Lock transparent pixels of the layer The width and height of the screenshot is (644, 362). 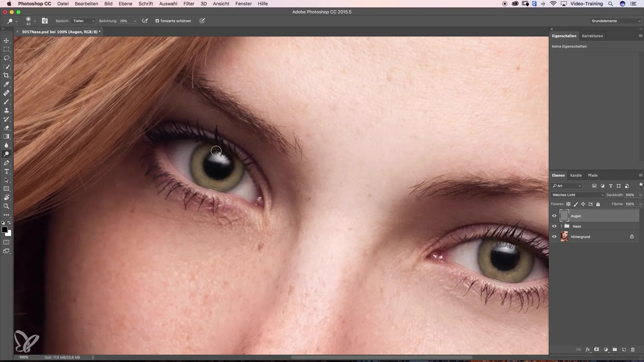point(568,204)
